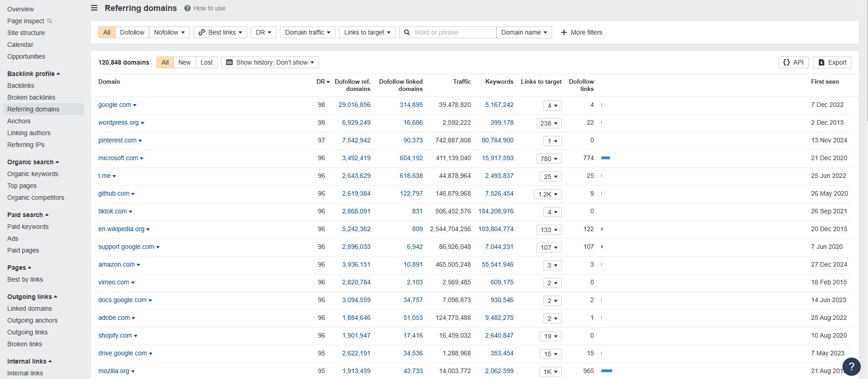Open the Domain name search scope dropdown
The width and height of the screenshot is (868, 379).
524,32
